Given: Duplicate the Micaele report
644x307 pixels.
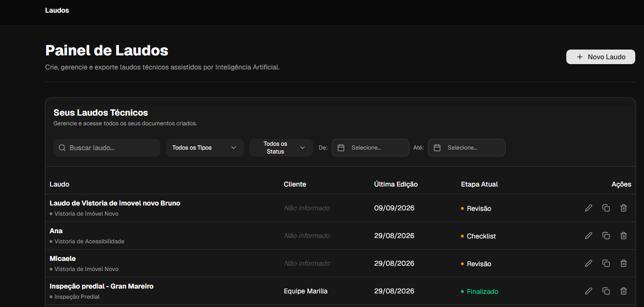Looking at the screenshot, I should [x=606, y=263].
